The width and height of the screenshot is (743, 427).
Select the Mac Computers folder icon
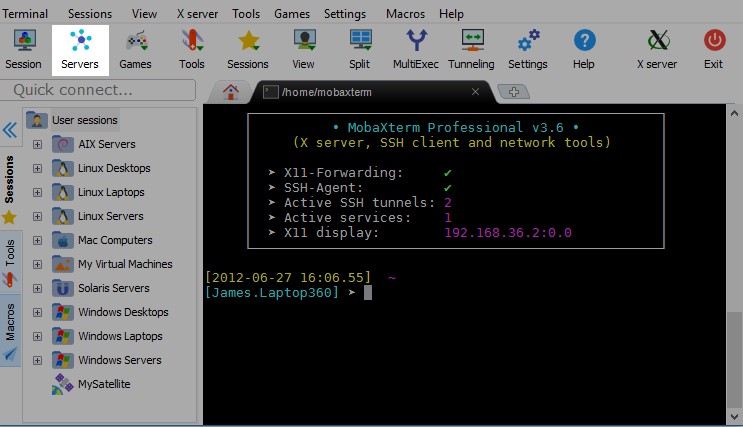pyautogui.click(x=63, y=240)
